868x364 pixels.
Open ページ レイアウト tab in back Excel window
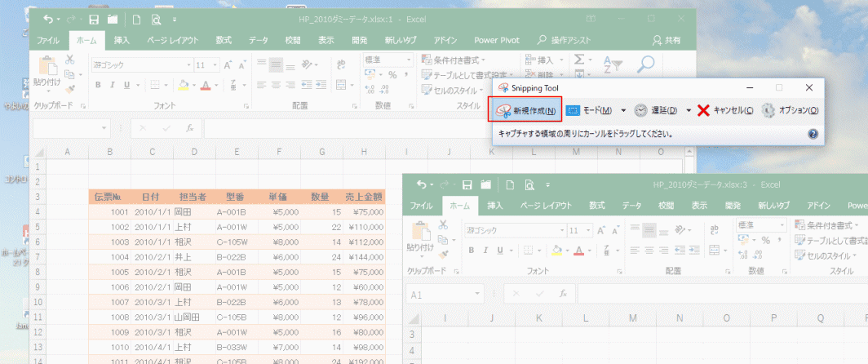[173, 41]
